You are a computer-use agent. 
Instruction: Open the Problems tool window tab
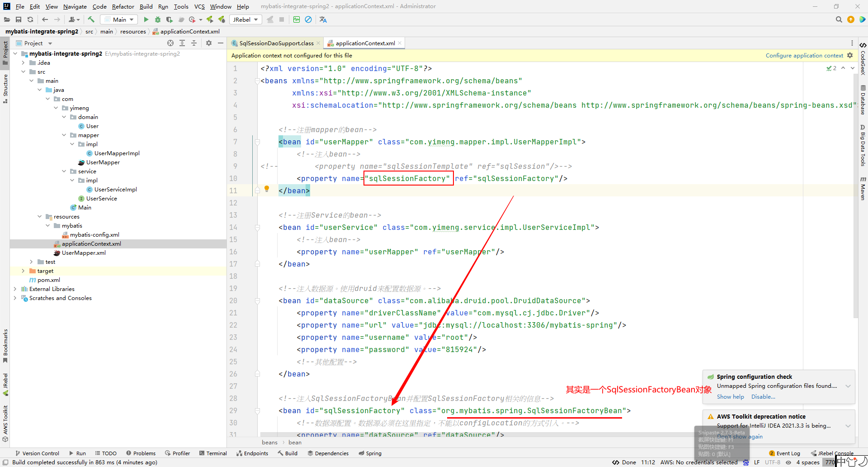pyautogui.click(x=141, y=453)
